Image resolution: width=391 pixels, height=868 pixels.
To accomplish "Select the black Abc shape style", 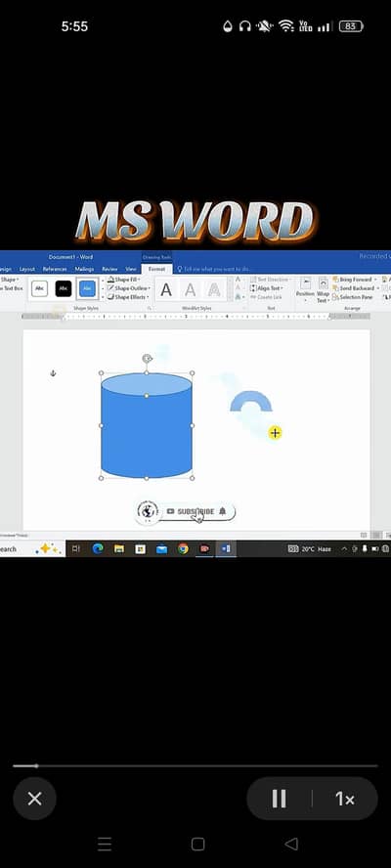I will (64, 288).
